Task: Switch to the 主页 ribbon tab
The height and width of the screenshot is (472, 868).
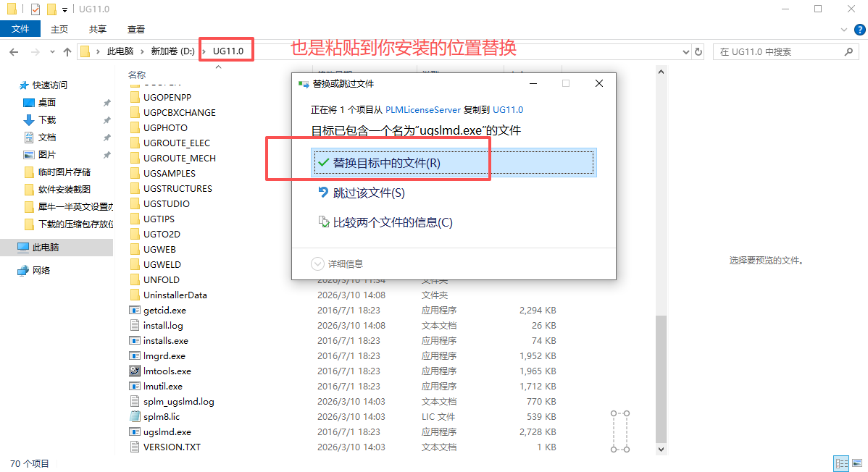Action: [59, 29]
